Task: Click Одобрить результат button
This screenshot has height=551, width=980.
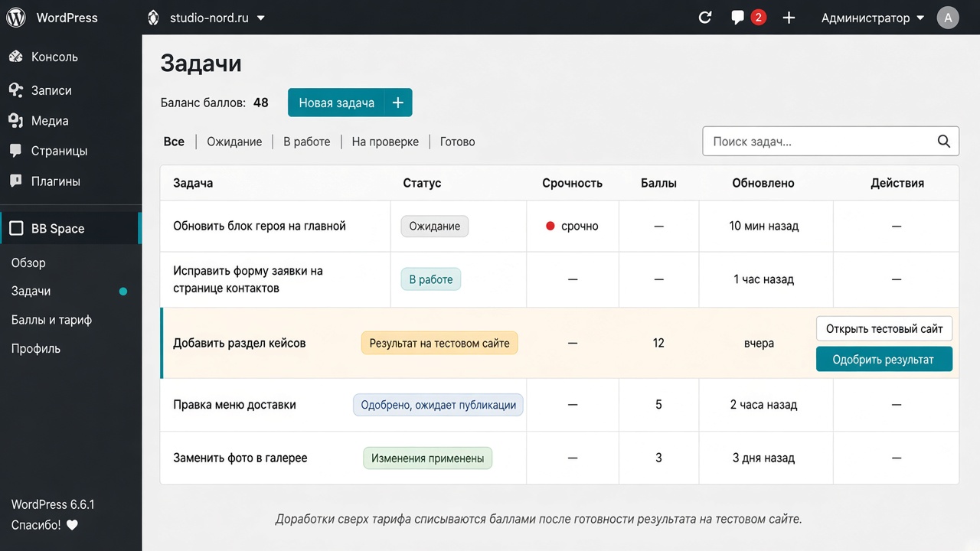Action: point(884,359)
